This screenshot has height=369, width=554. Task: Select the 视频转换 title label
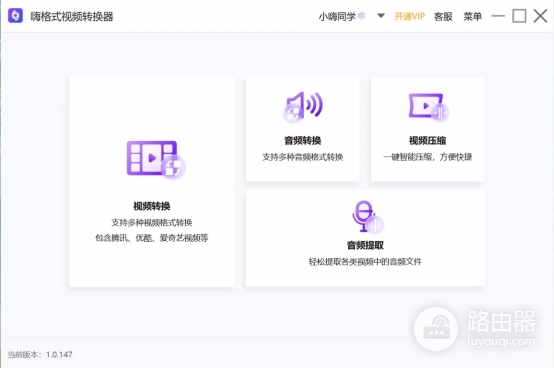[x=152, y=206]
